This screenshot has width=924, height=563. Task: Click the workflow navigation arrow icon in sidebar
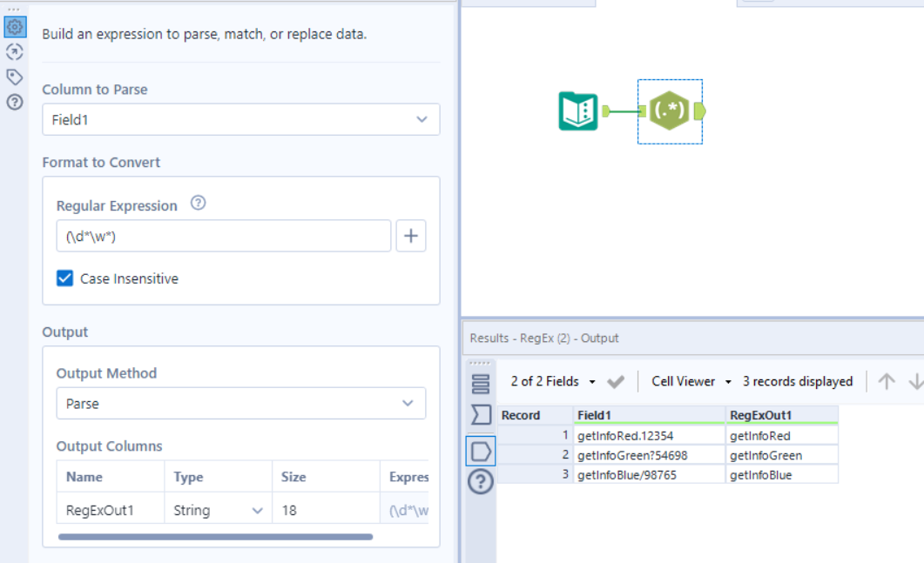(x=15, y=51)
